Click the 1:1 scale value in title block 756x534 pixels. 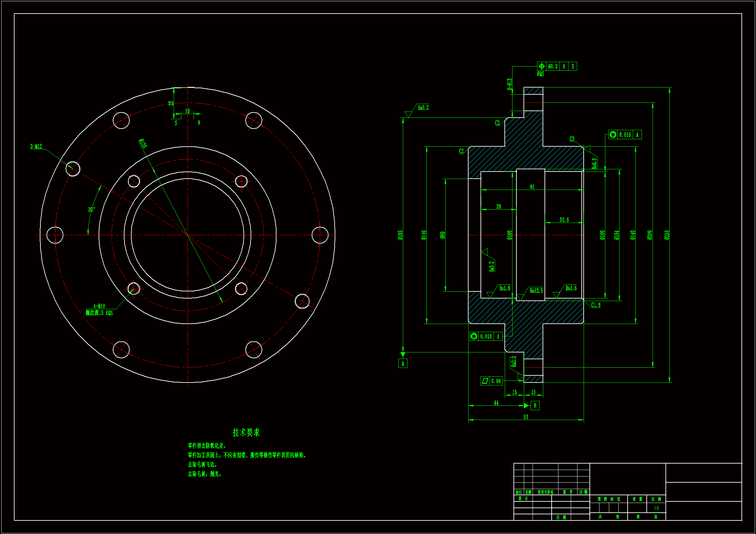tap(656, 508)
